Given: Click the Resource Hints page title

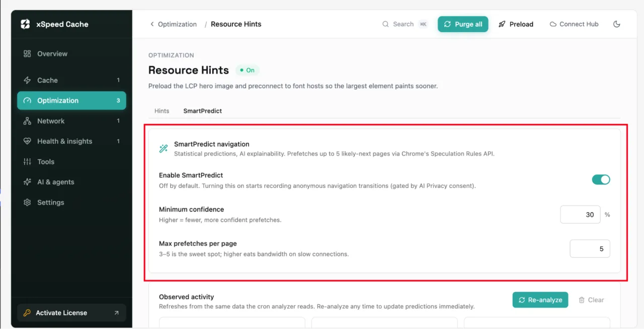Looking at the screenshot, I should 189,70.
